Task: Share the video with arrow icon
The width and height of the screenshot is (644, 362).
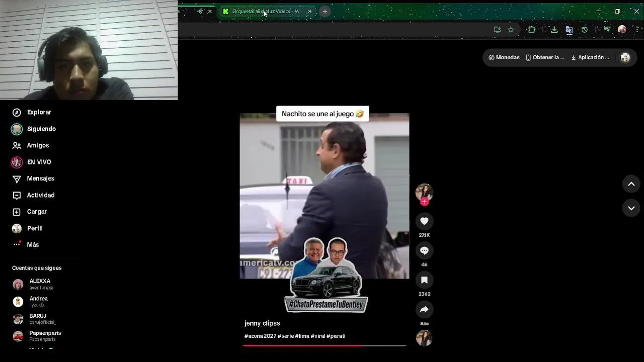Action: (x=424, y=309)
